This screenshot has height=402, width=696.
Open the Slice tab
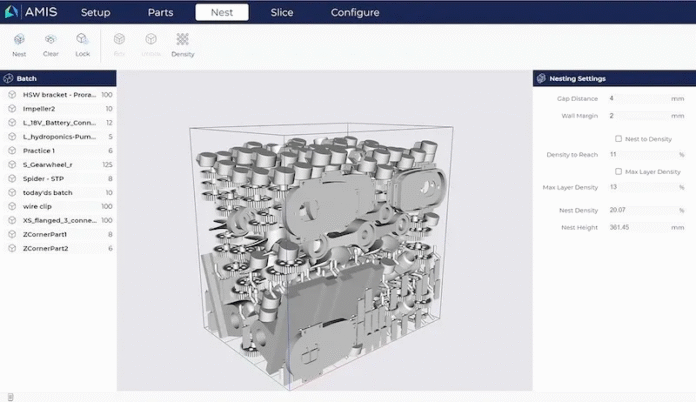(x=282, y=12)
